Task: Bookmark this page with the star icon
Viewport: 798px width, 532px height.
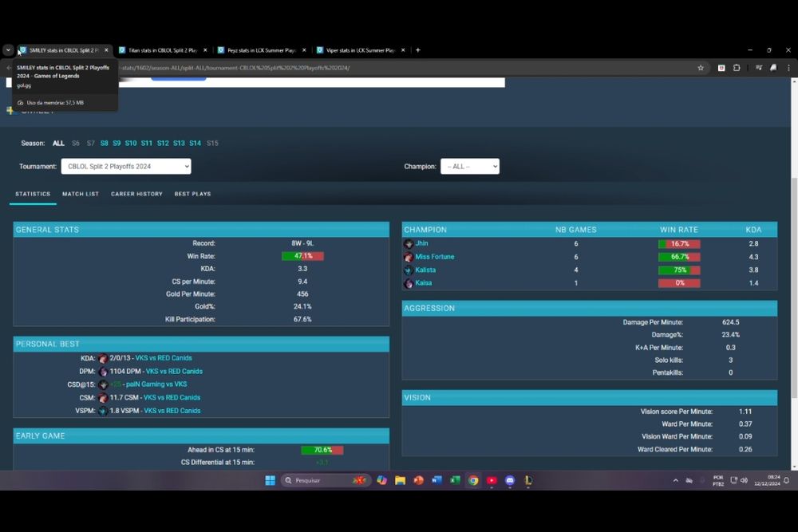Action: (x=701, y=68)
